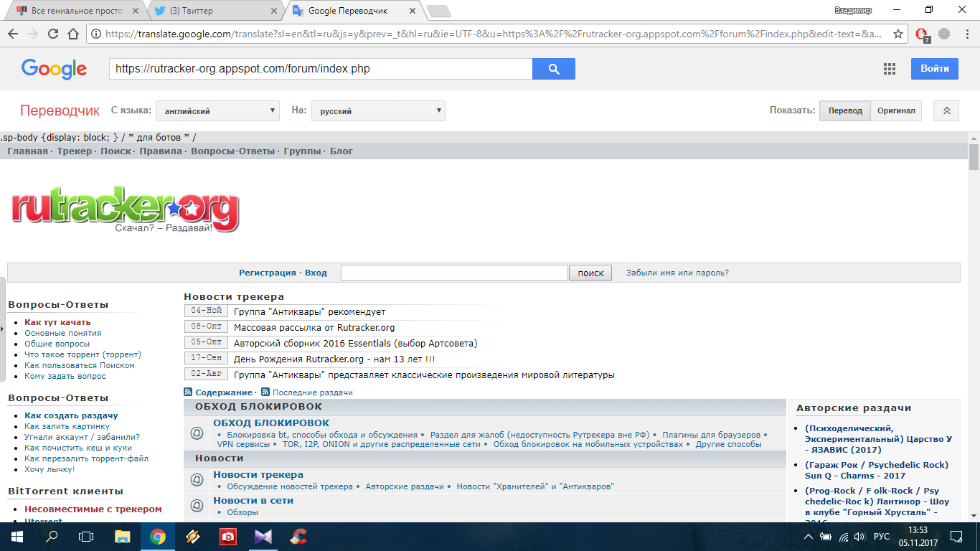Open the target language dropdown (русский)
This screenshot has height=551, width=980.
pyautogui.click(x=379, y=111)
